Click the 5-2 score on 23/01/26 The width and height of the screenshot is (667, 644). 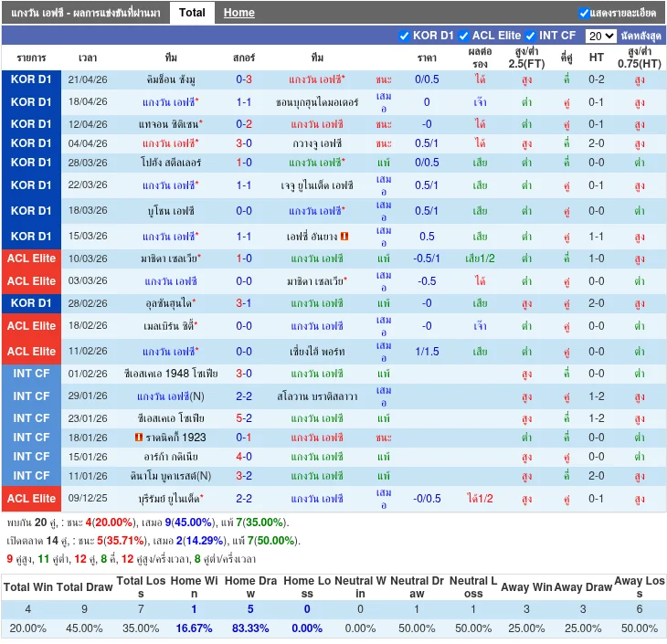pos(244,418)
